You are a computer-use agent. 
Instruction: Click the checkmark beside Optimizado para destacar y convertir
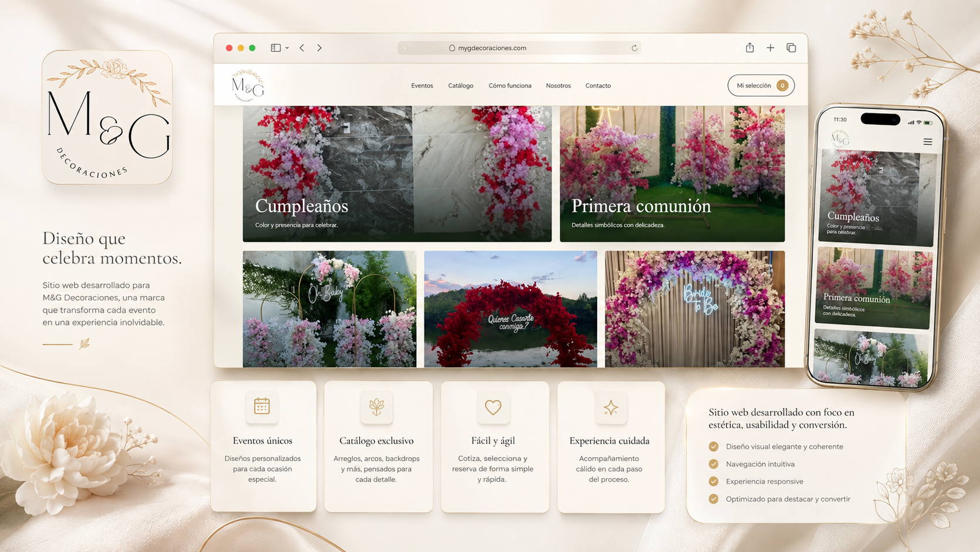(713, 499)
